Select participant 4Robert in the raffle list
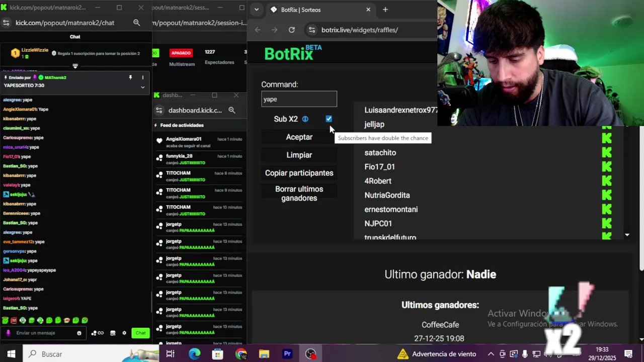The image size is (644, 362). (378, 181)
